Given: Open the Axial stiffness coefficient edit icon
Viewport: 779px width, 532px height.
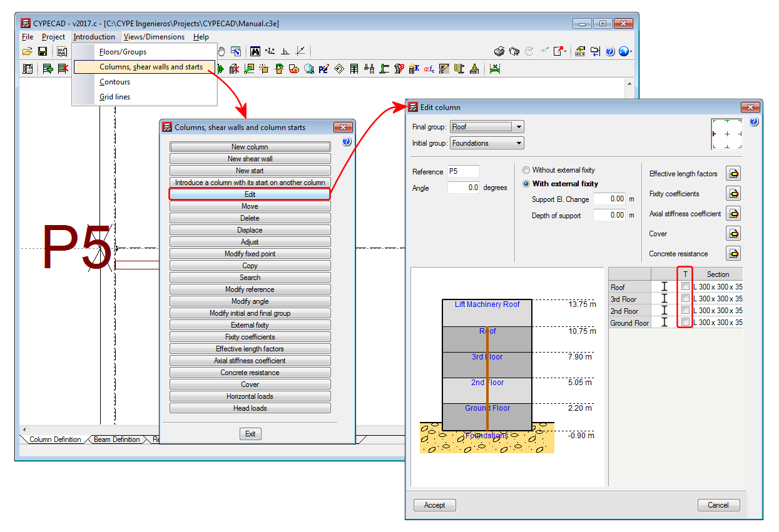Looking at the screenshot, I should click(733, 214).
